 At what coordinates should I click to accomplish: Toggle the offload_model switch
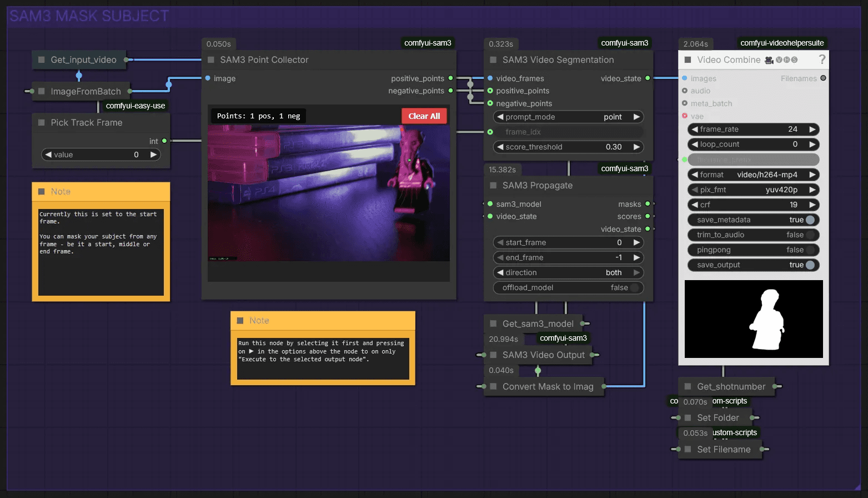pyautogui.click(x=635, y=287)
